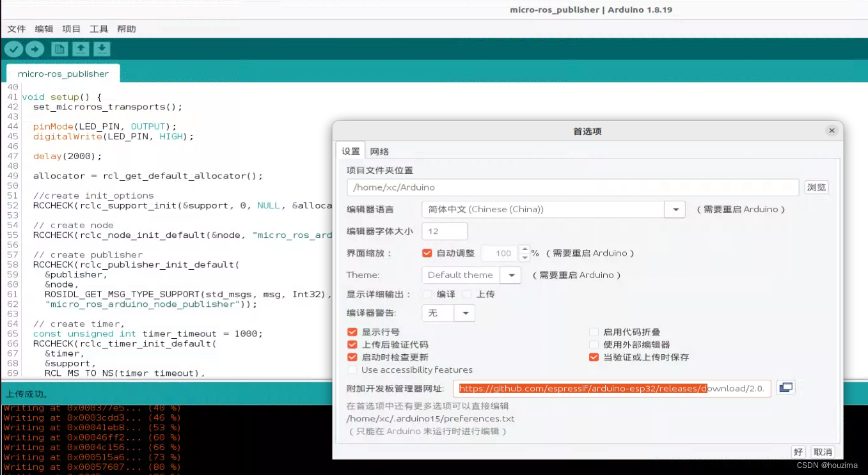The height and width of the screenshot is (475, 868).
Task: Increase interface zoom with the up stepper
Action: click(525, 249)
